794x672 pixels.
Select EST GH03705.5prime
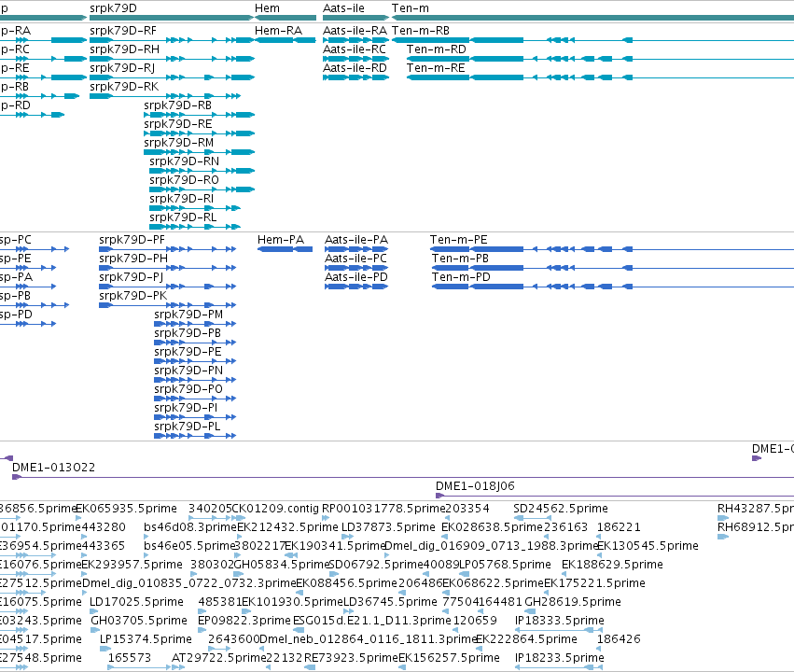[x=139, y=622]
